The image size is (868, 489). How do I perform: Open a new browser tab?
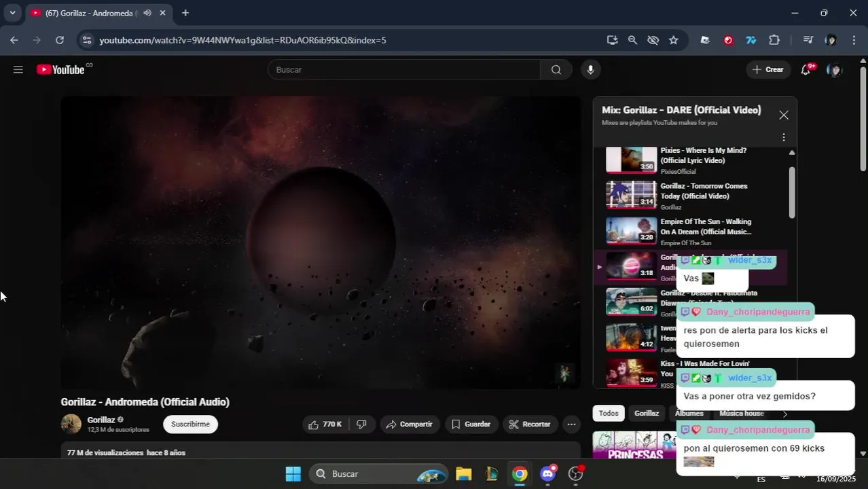pyautogui.click(x=185, y=13)
